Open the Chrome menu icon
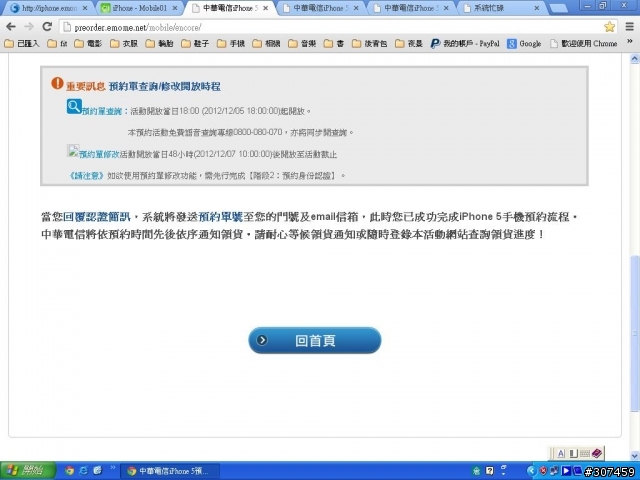 [x=630, y=27]
